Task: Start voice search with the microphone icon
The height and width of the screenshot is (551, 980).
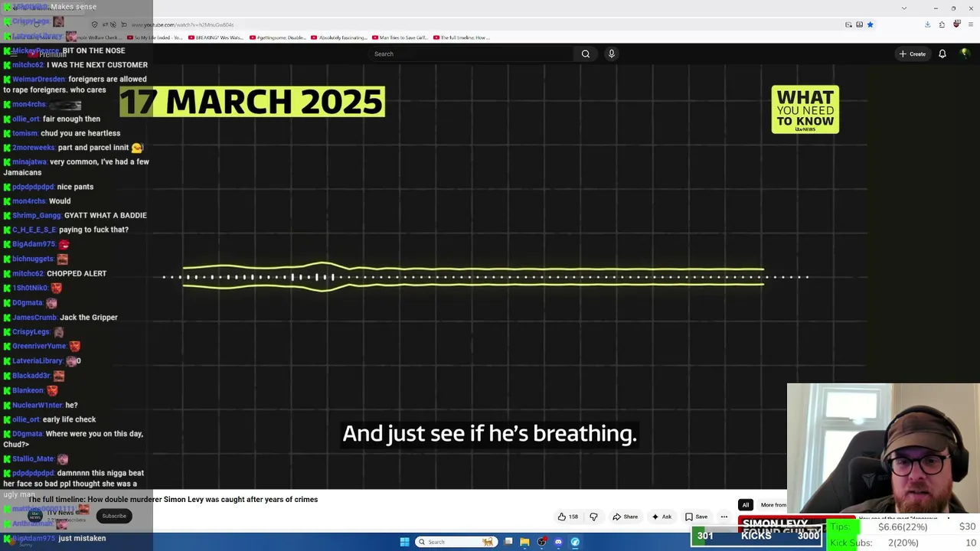Action: (x=611, y=54)
